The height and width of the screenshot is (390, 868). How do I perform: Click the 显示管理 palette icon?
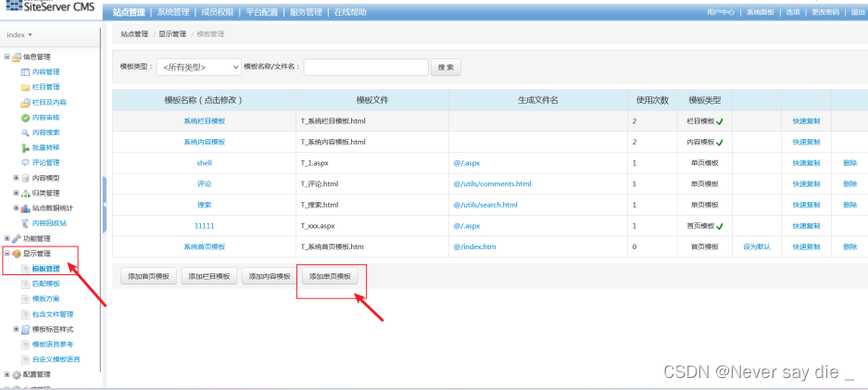tap(16, 254)
